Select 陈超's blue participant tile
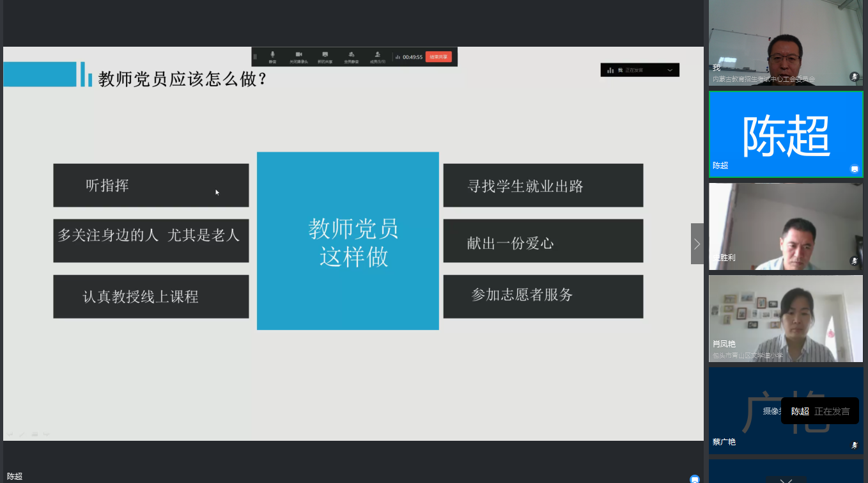The height and width of the screenshot is (483, 868). (x=786, y=134)
